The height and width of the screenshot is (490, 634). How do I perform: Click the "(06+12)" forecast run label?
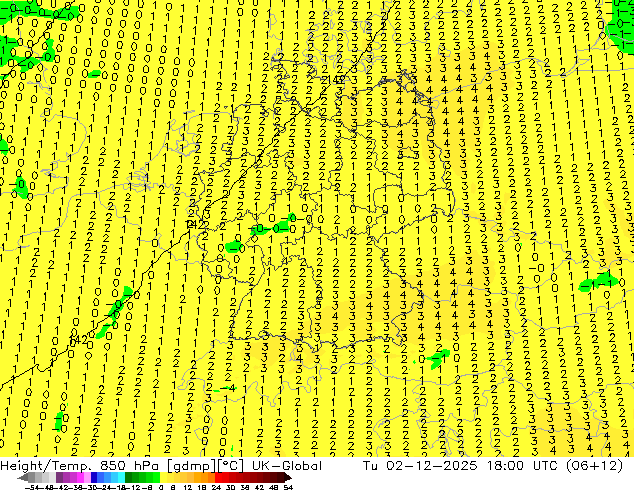pyautogui.click(x=594, y=466)
